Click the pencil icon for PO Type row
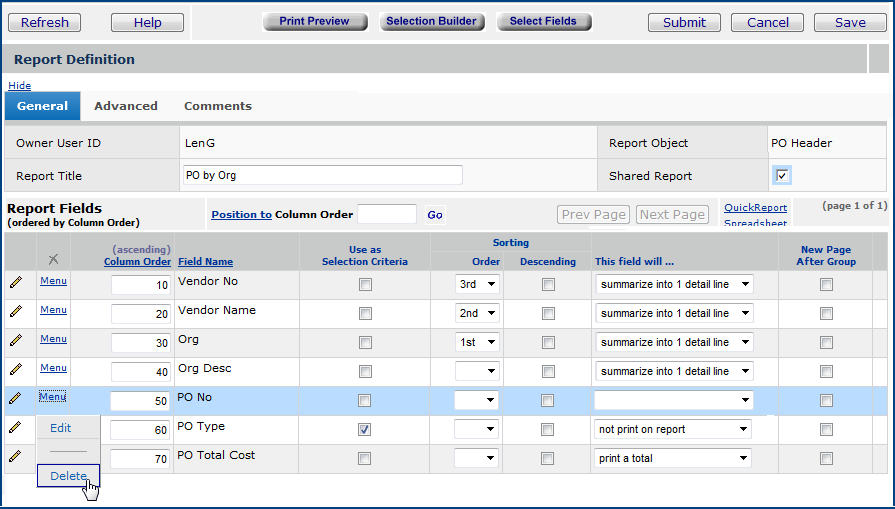 pyautogui.click(x=16, y=428)
